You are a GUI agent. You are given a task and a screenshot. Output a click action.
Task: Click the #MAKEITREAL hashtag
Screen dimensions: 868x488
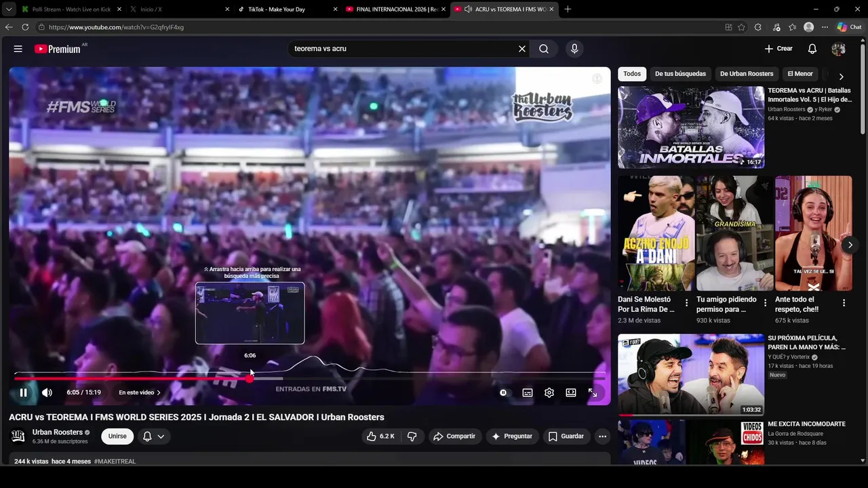pyautogui.click(x=115, y=462)
